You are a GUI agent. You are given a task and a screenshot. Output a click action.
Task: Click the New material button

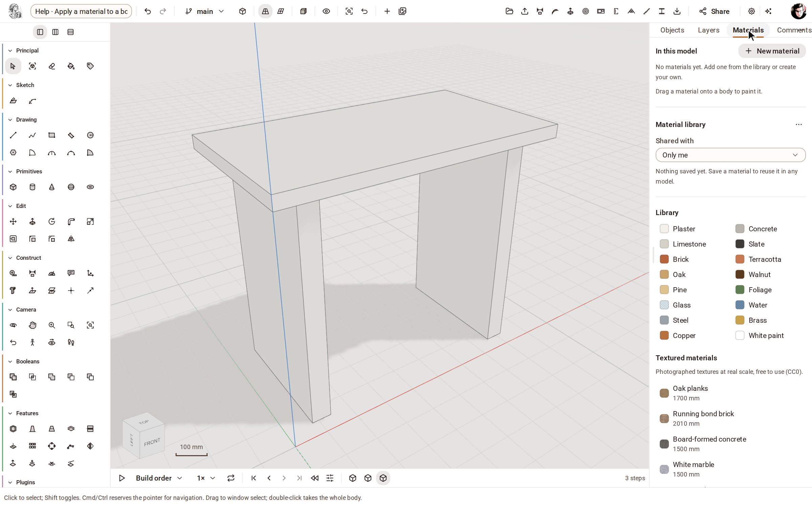772,51
